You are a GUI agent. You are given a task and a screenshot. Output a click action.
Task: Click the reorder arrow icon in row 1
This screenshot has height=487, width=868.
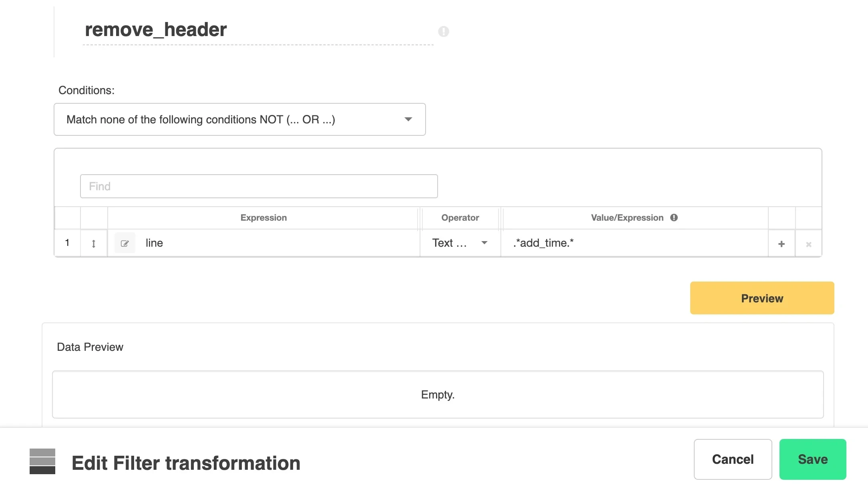(93, 243)
